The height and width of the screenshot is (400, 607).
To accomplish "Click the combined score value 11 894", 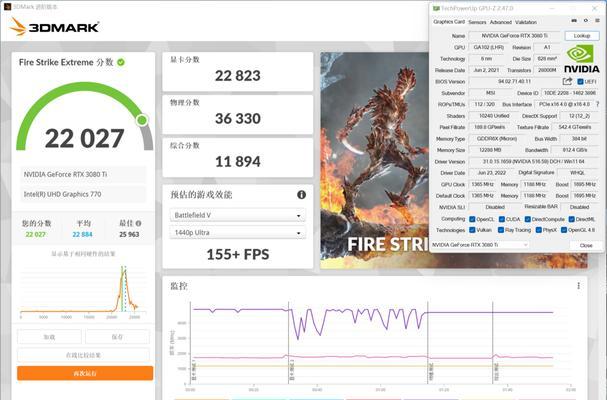I will coord(238,161).
